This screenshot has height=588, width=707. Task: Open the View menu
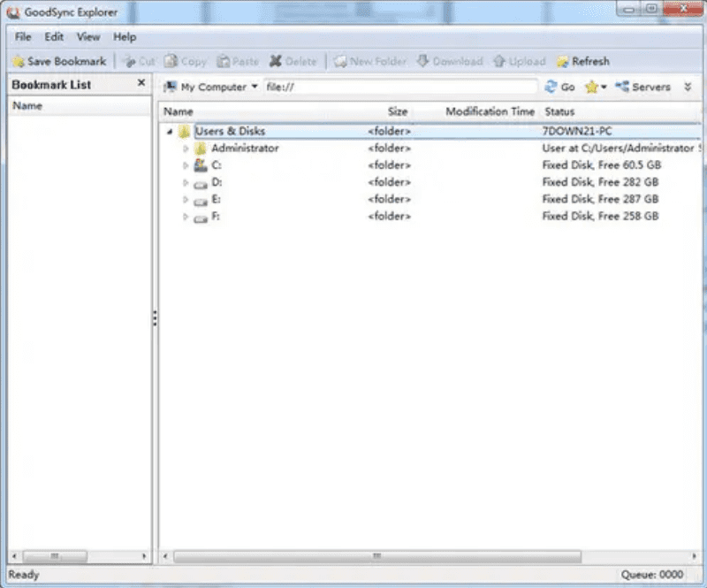pos(87,37)
